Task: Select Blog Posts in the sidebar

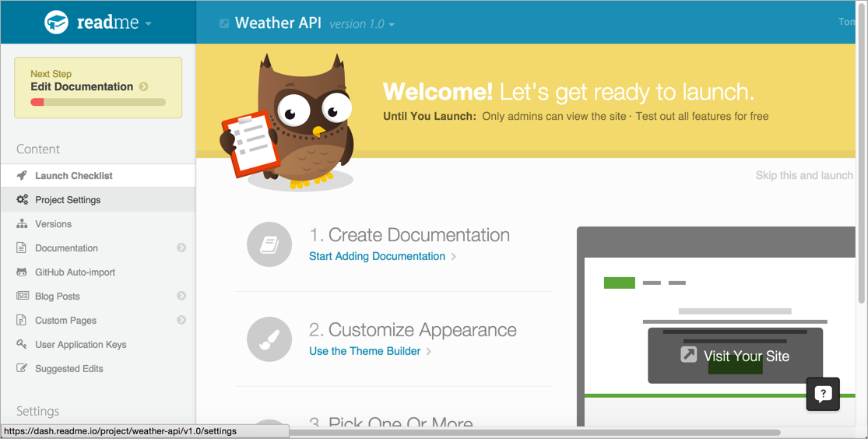Action: [57, 297]
